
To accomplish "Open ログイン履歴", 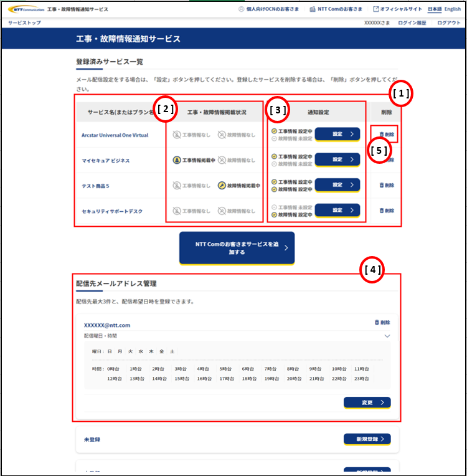I will (412, 23).
